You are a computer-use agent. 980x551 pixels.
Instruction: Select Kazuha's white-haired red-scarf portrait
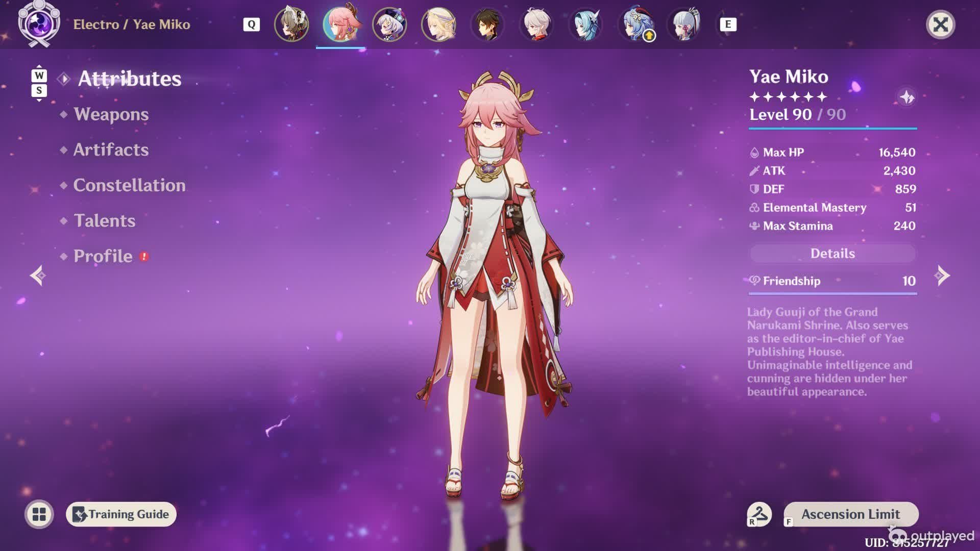(x=536, y=24)
